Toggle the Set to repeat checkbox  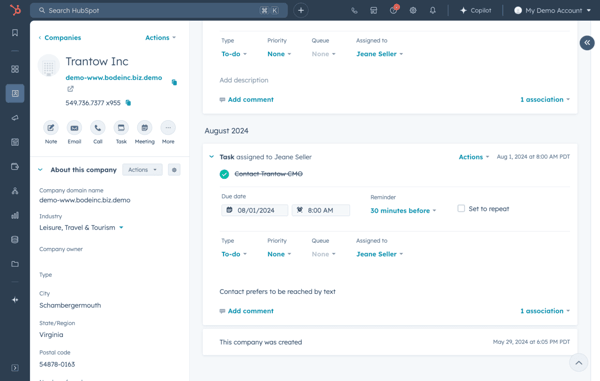click(x=461, y=208)
